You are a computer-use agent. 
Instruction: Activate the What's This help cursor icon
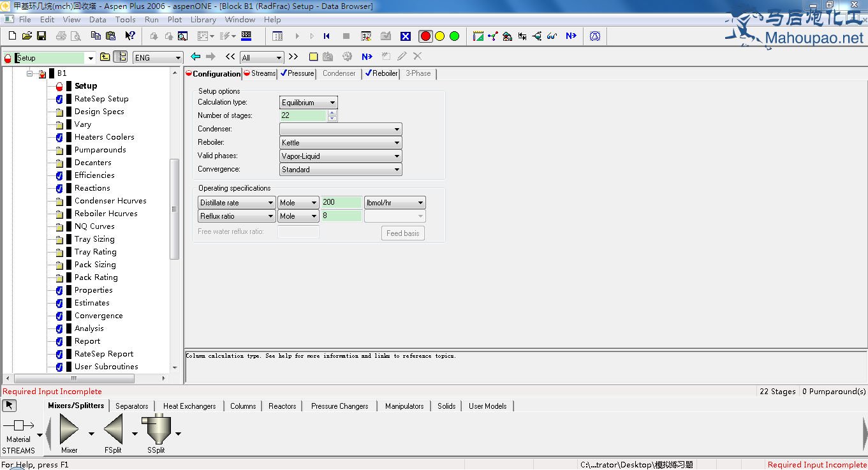129,36
